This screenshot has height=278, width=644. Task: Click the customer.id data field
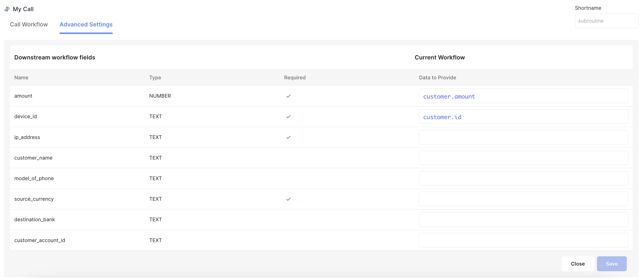(x=523, y=117)
